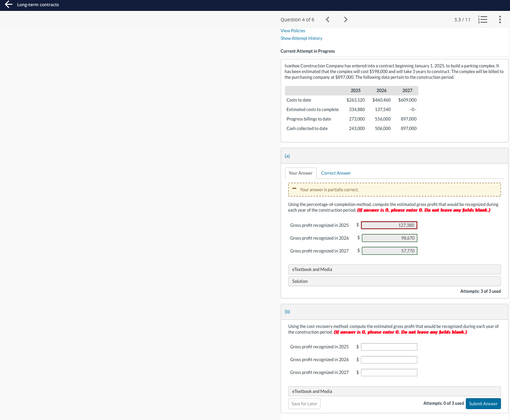Click the 2027 column header
Screen dimensions: 510x420
407,90
